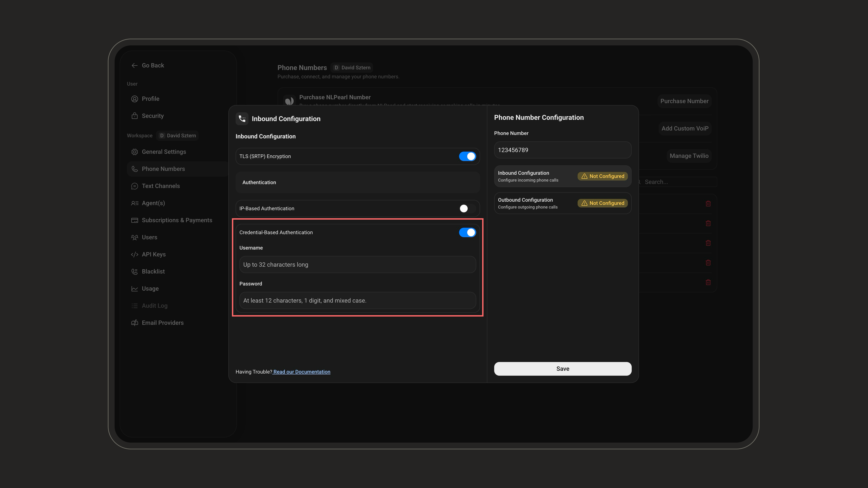Click the last red trash delete icon
The height and width of the screenshot is (488, 868).
[708, 282]
